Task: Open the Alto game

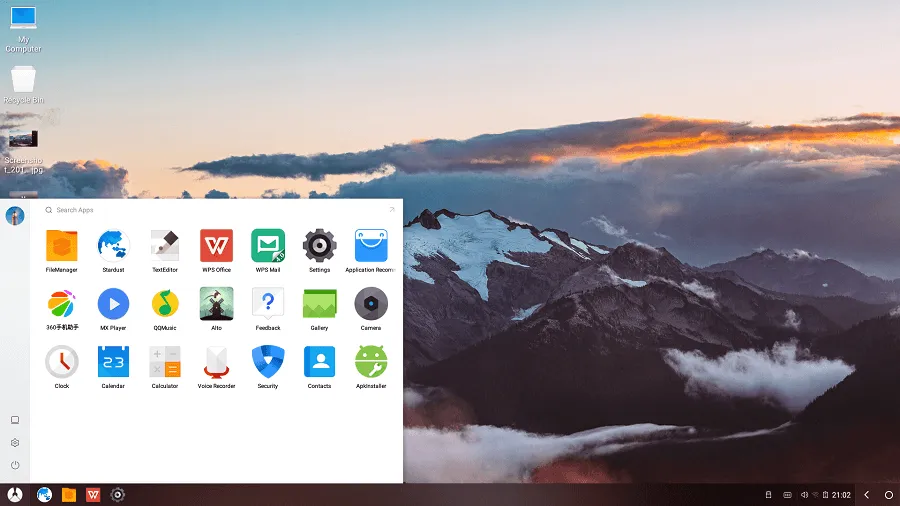Action: tap(216, 304)
